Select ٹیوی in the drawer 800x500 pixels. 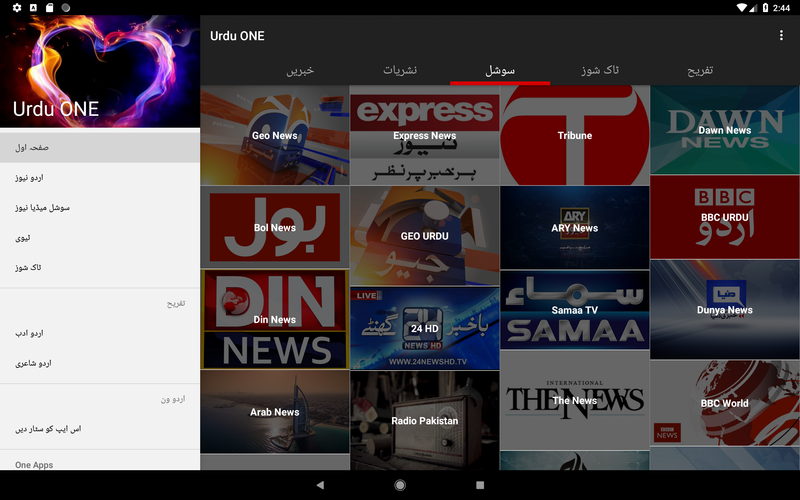pyautogui.click(x=100, y=238)
